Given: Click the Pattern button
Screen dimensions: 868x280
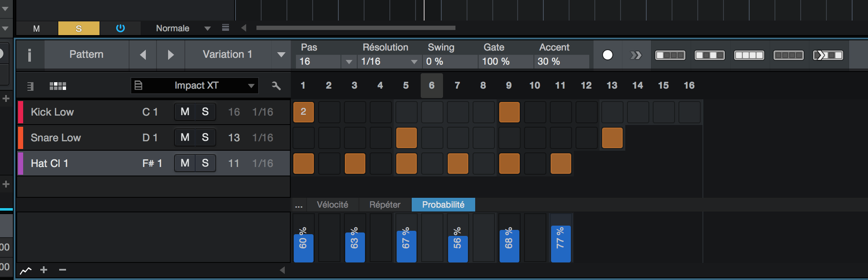Looking at the screenshot, I should 87,55.
